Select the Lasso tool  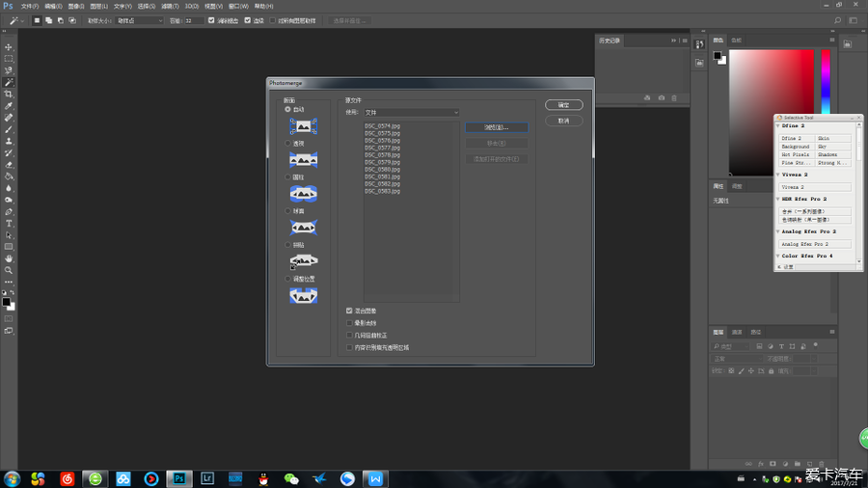pyautogui.click(x=9, y=70)
